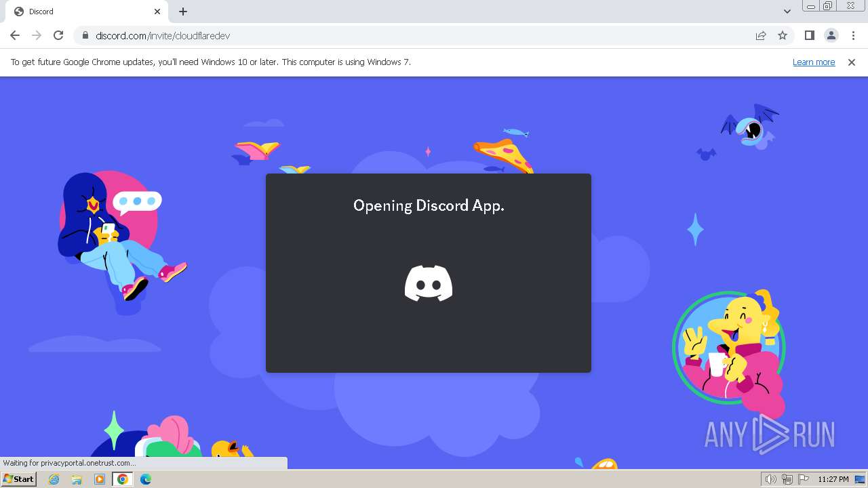Open File Explorer from taskbar
This screenshot has height=488, width=868.
point(77,479)
